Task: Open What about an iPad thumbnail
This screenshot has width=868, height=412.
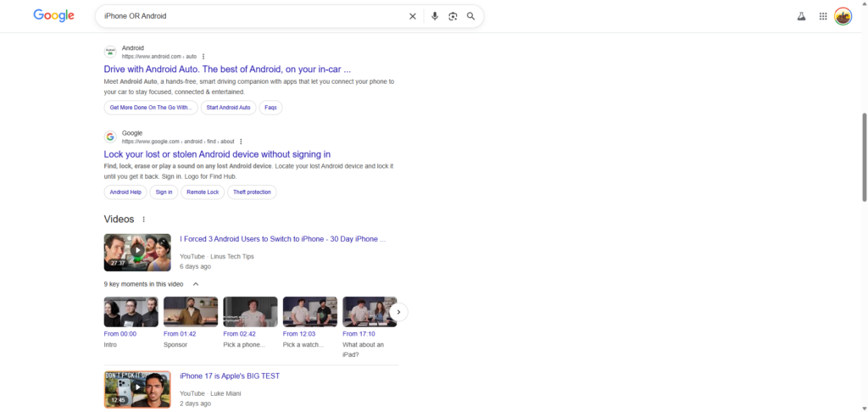Action: click(x=370, y=312)
